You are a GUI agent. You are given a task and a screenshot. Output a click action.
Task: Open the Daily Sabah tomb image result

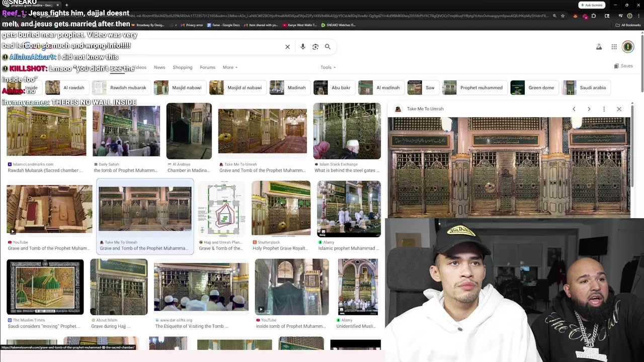coord(126,132)
